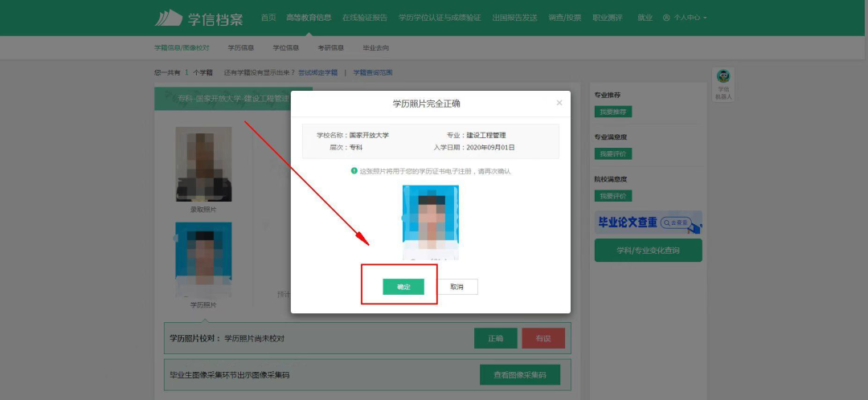868x400 pixels.
Task: Click 层次：专科 text in dialog
Action: coord(346,148)
